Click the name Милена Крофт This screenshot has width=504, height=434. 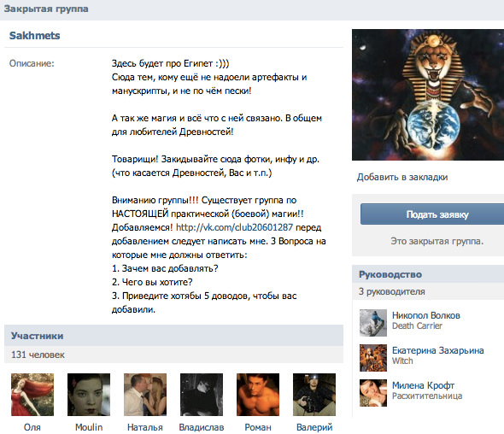click(x=423, y=385)
